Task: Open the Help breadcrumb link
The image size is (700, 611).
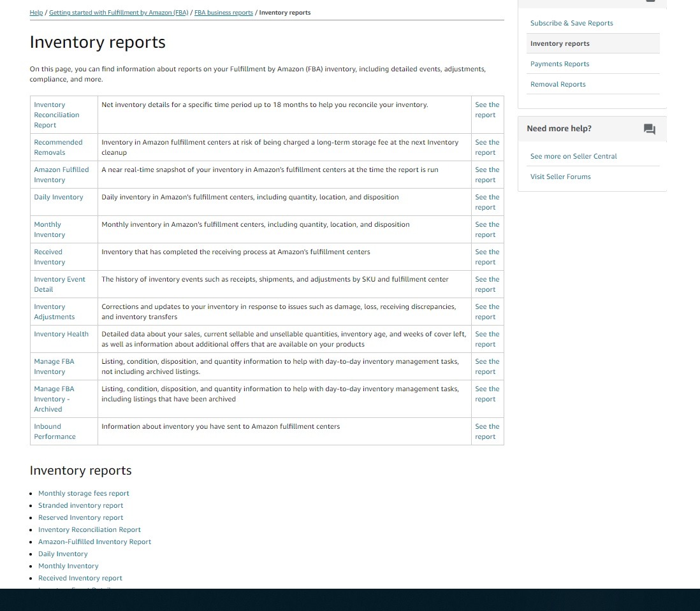Action: (x=36, y=13)
